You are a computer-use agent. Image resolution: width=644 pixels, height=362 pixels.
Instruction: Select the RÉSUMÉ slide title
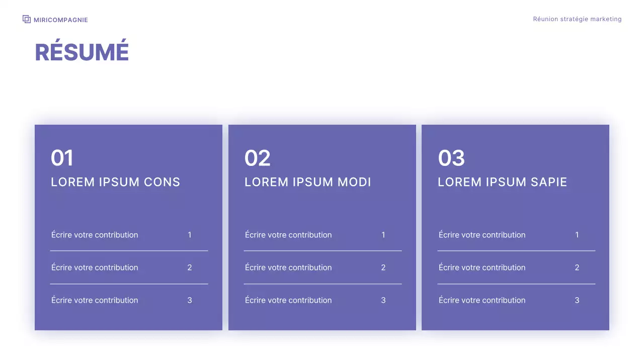click(x=82, y=52)
